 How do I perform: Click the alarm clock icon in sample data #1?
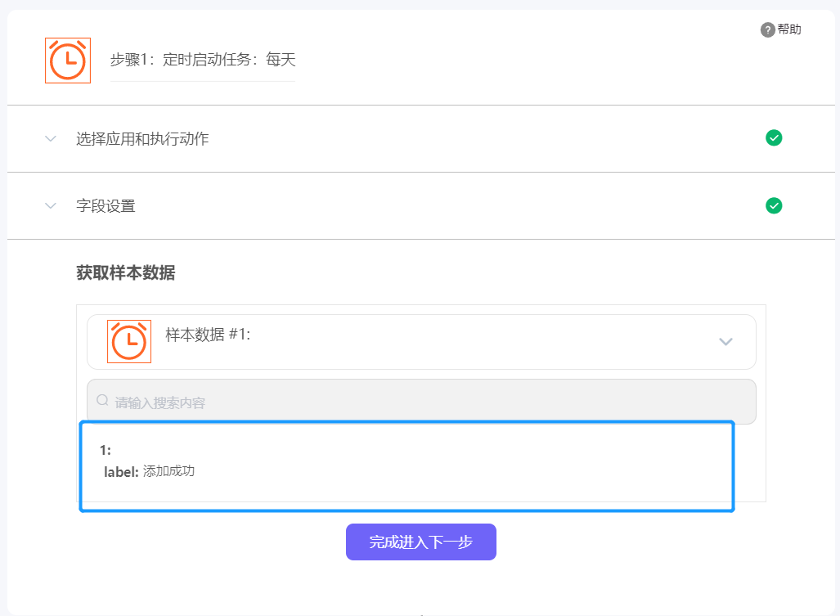[x=129, y=341]
